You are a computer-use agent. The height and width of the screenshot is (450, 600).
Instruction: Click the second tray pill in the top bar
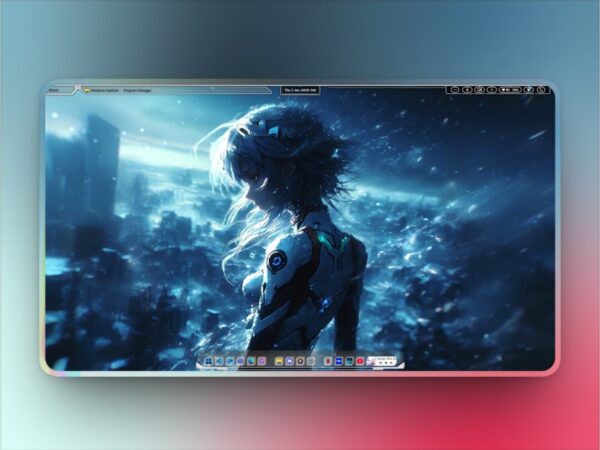(x=467, y=90)
